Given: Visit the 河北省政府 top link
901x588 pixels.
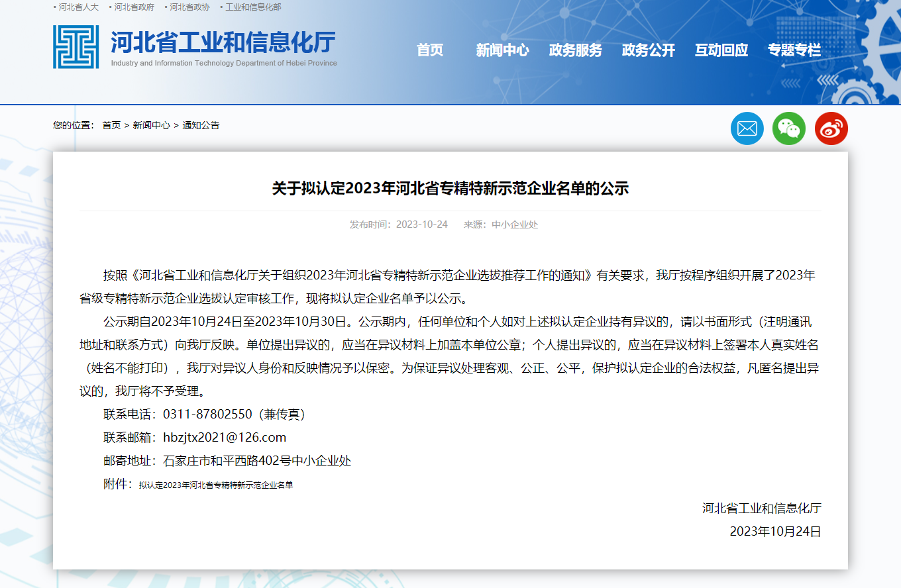Looking at the screenshot, I should pos(134,7).
